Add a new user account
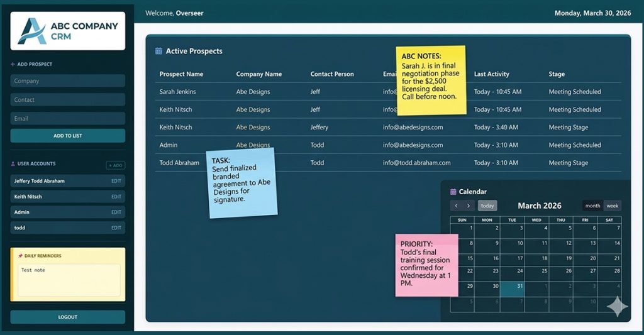This screenshot has width=644, height=335. pos(116,165)
